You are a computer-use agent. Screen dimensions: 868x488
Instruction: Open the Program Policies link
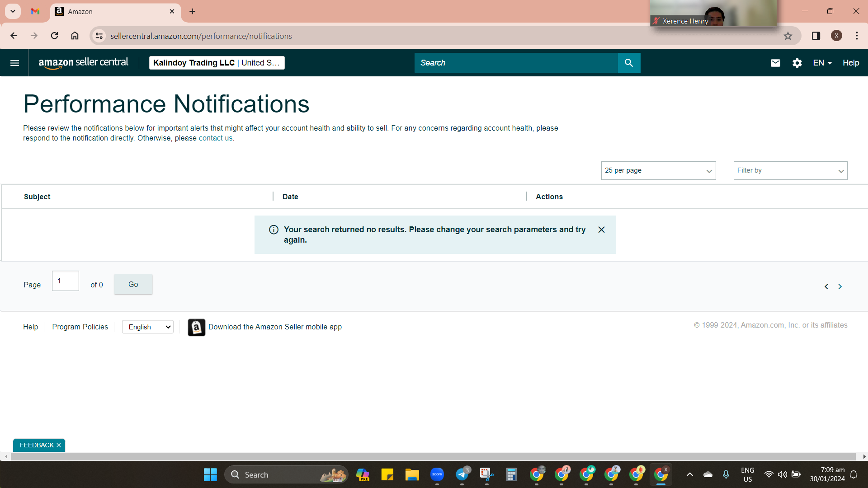(x=80, y=327)
